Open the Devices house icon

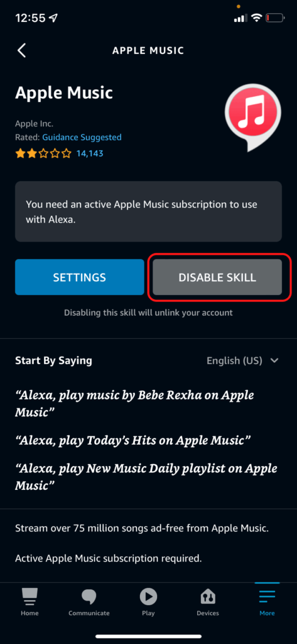(x=208, y=597)
